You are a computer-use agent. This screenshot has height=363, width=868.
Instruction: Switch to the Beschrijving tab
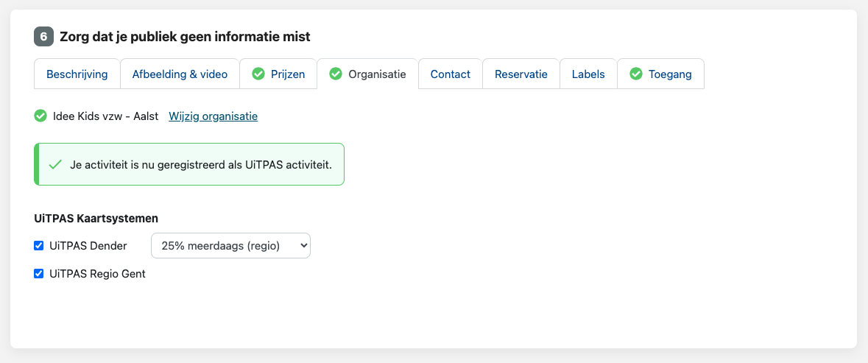pyautogui.click(x=77, y=74)
